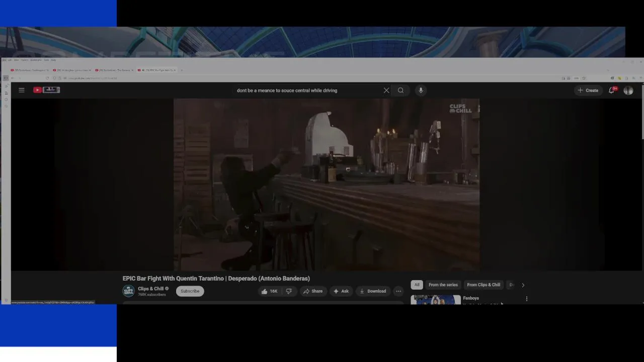The width and height of the screenshot is (644, 362).
Task: Reload the page in browser toolbar
Action: coord(47,78)
